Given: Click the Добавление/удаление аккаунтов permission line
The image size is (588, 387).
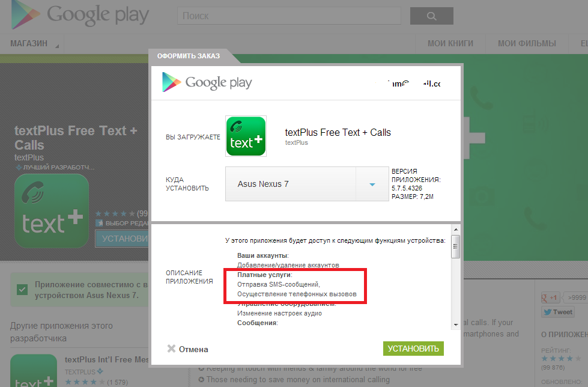Looking at the screenshot, I should 288,265.
